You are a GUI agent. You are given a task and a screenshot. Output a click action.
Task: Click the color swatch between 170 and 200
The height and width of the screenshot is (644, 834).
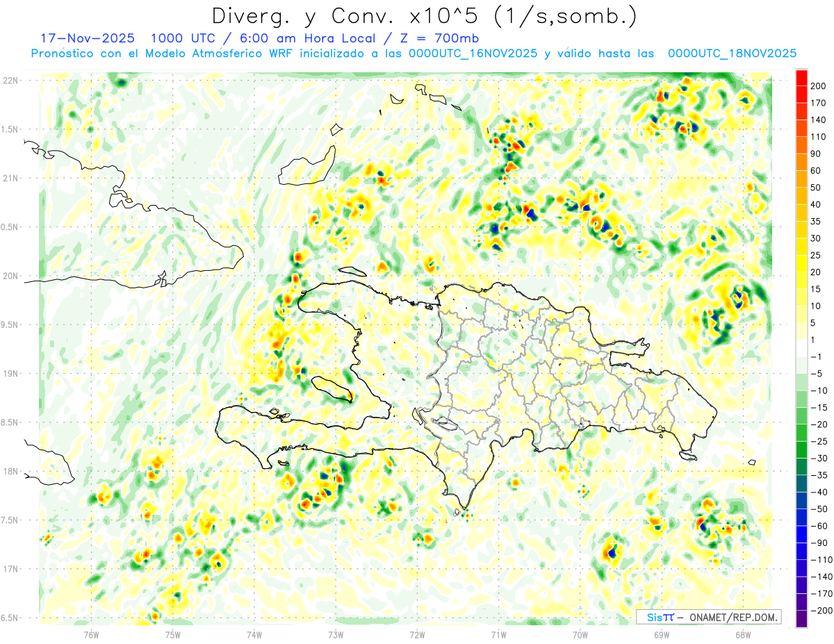(801, 94)
